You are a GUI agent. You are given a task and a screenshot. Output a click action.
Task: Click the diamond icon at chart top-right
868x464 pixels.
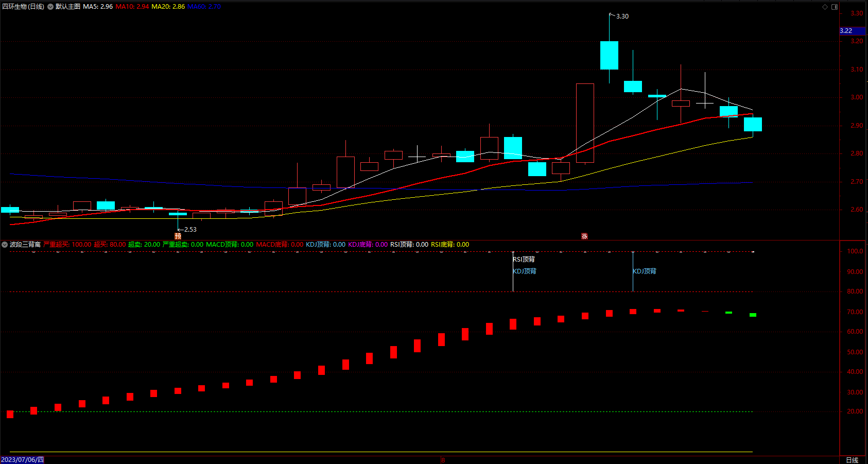coord(825,7)
